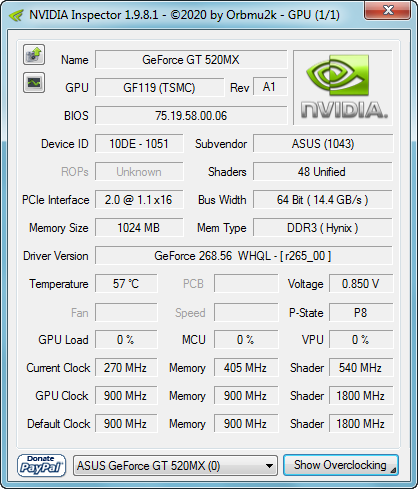Click the Subvendor ASUS (1043) field
The image size is (418, 489).
tap(323, 144)
